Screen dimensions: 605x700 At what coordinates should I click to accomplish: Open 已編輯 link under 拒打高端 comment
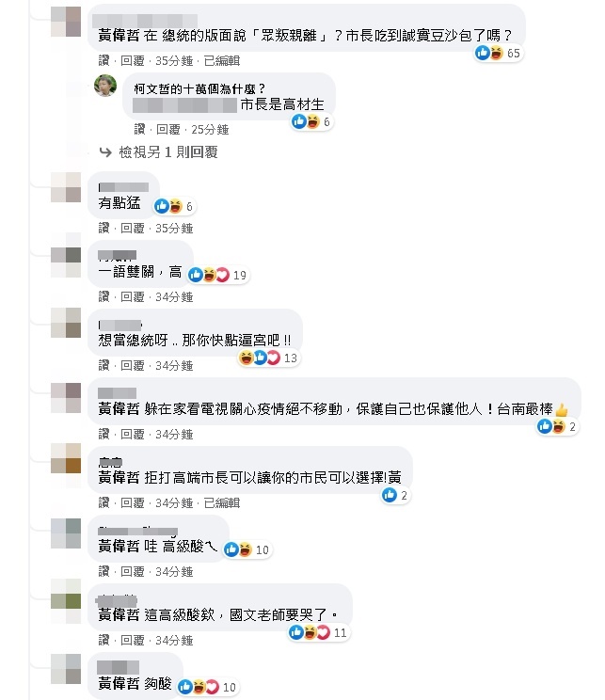(x=222, y=503)
